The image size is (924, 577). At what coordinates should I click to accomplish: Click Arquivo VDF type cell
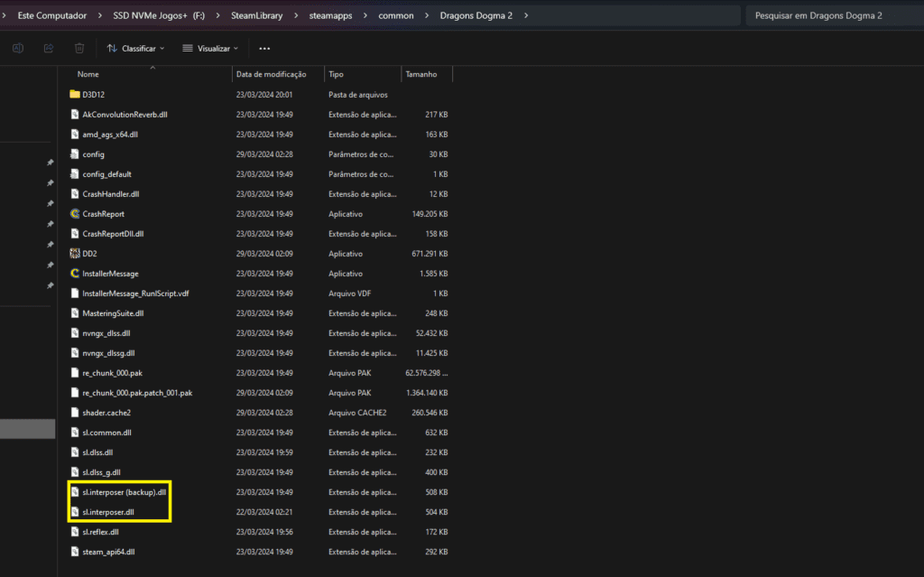click(350, 293)
